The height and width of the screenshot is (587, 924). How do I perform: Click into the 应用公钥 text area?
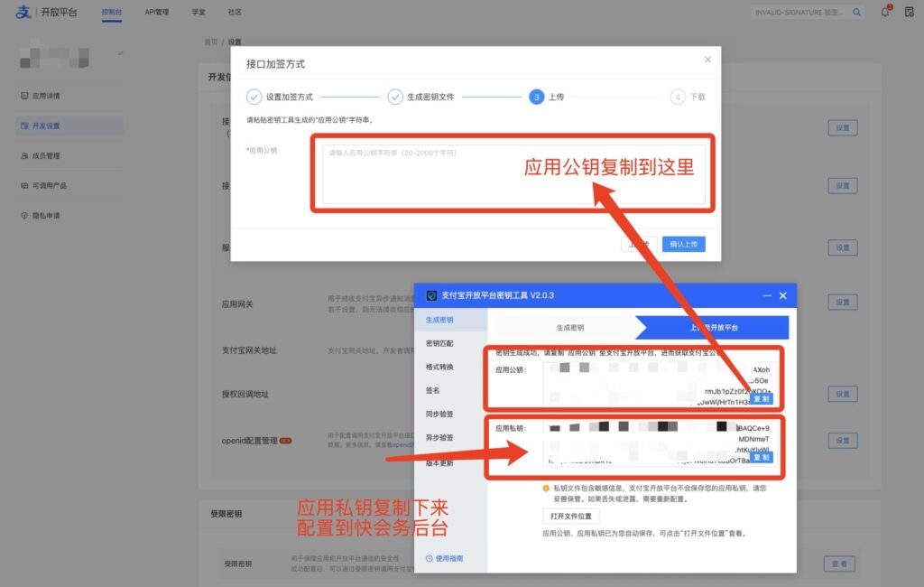pyautogui.click(x=513, y=174)
